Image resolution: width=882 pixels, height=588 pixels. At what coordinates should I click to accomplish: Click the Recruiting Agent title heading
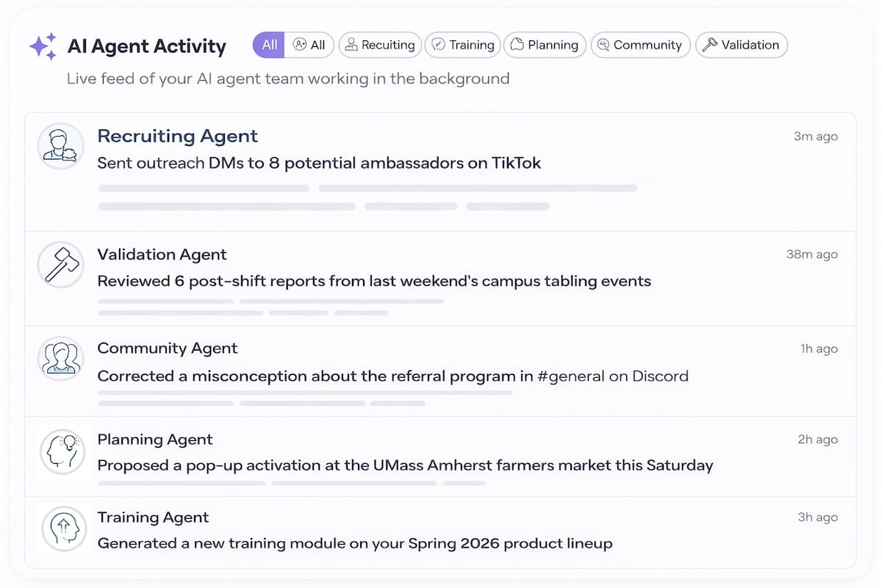click(177, 136)
